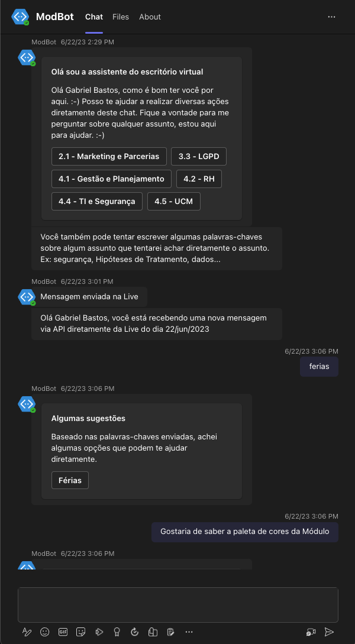This screenshot has width=355, height=644.
Task: Click the send message arrow
Action: (329, 632)
